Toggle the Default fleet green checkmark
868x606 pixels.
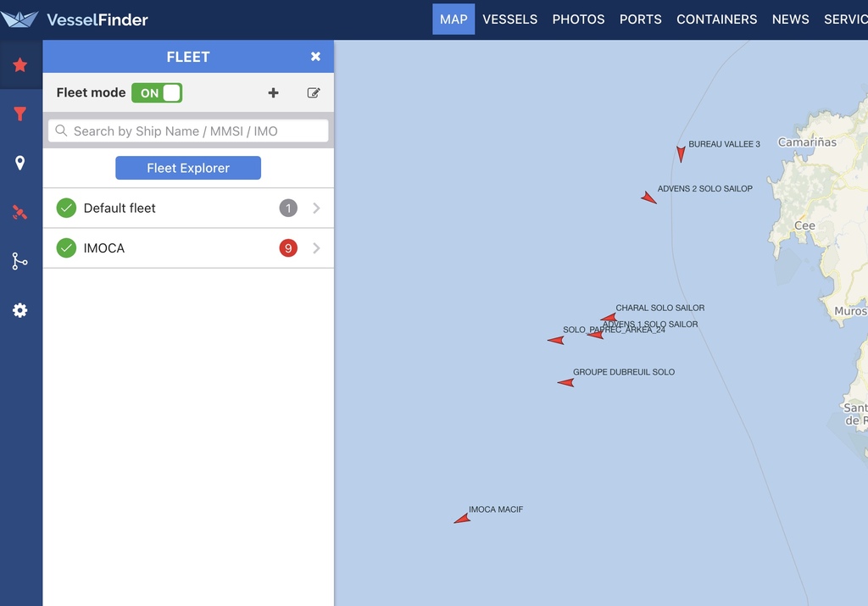tap(66, 208)
